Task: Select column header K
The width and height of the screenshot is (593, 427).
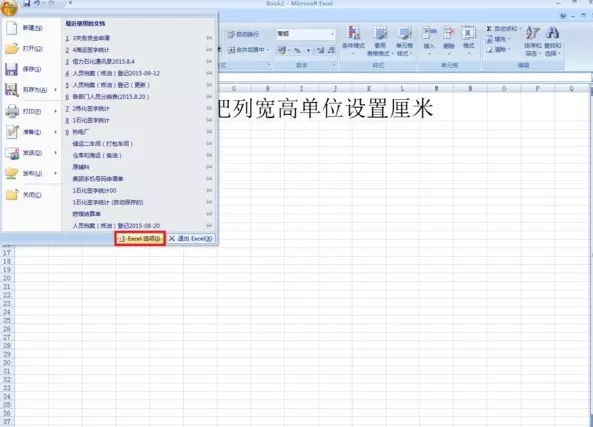Action: point(369,89)
